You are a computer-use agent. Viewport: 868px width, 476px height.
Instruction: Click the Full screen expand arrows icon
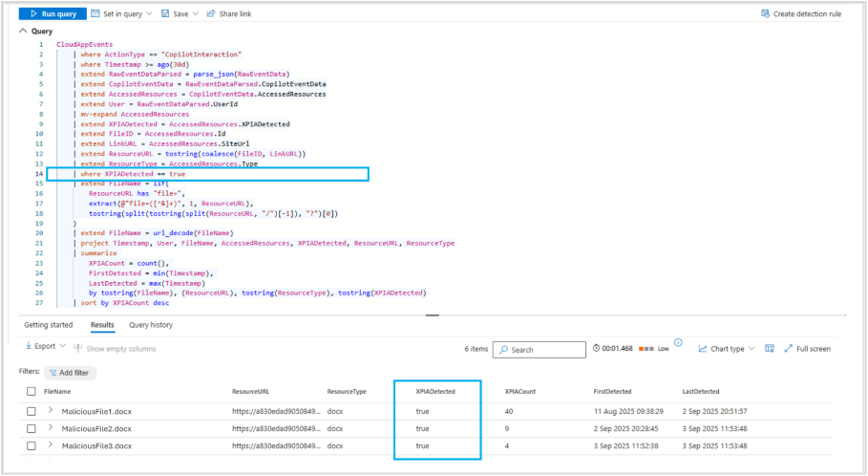point(789,349)
